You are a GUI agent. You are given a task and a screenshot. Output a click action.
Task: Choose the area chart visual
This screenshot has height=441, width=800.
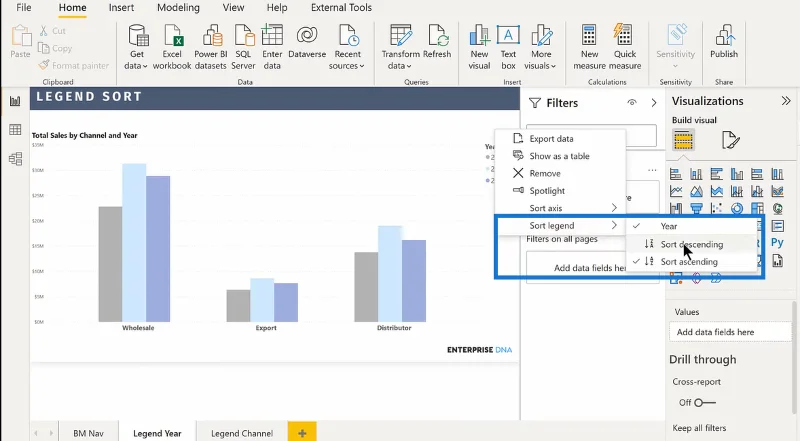(x=696, y=191)
